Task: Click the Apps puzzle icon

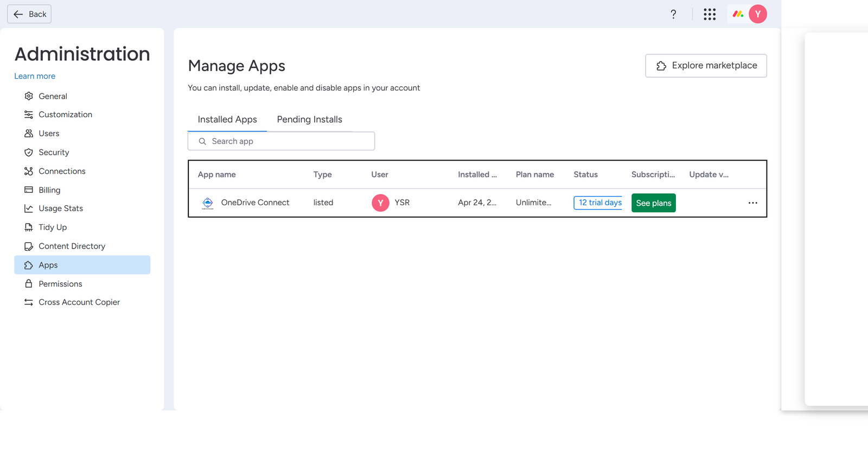Action: [x=29, y=265]
